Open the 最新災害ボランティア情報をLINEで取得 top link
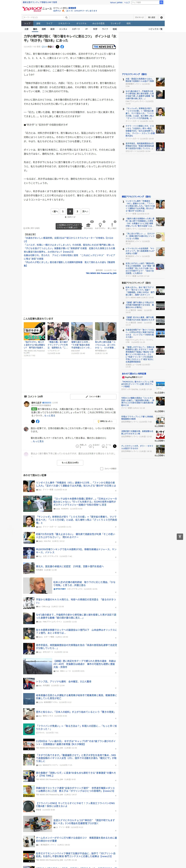Viewport: 186px width, 868px height. click(x=40, y=2)
